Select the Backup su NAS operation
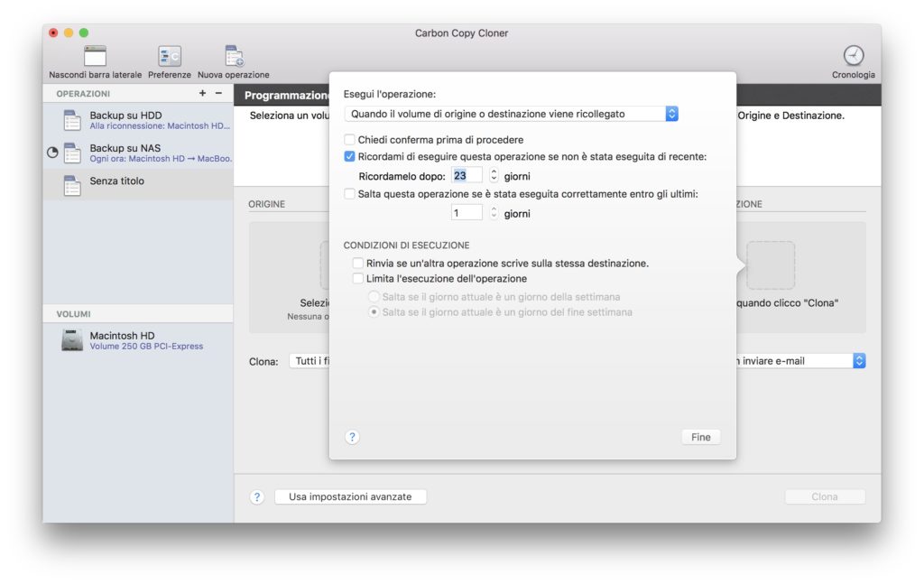The height and width of the screenshot is (584, 924). point(138,153)
